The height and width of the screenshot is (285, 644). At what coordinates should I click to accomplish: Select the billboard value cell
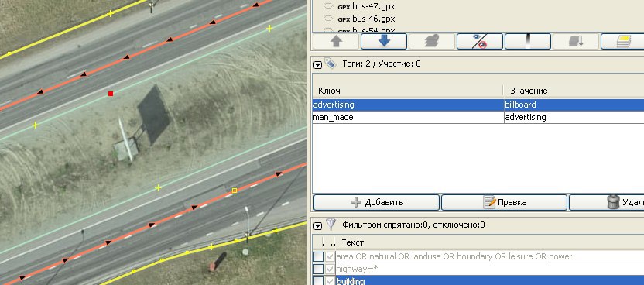click(574, 105)
